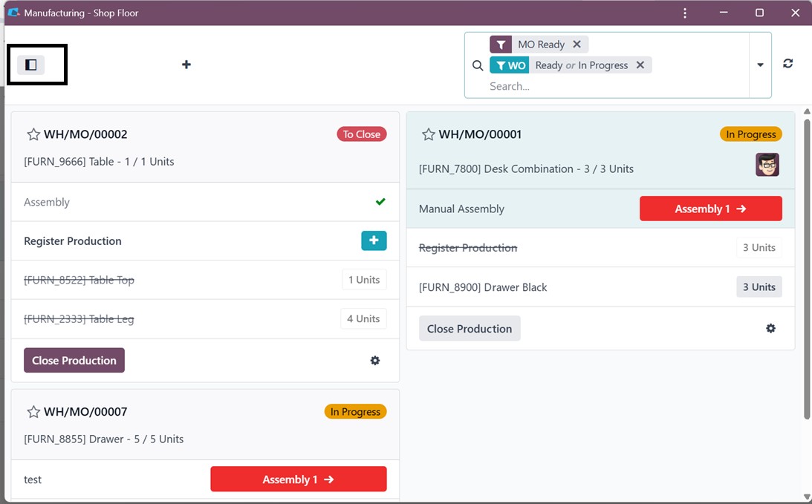The width and height of the screenshot is (812, 504).
Task: Click 3 Units beside Register Production
Action: click(x=759, y=248)
